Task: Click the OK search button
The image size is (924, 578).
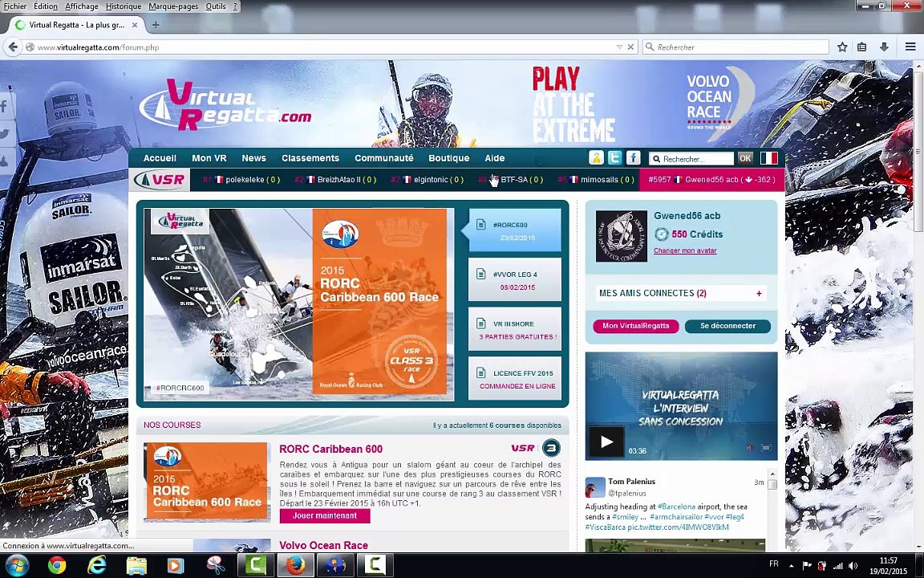Action: pos(745,158)
